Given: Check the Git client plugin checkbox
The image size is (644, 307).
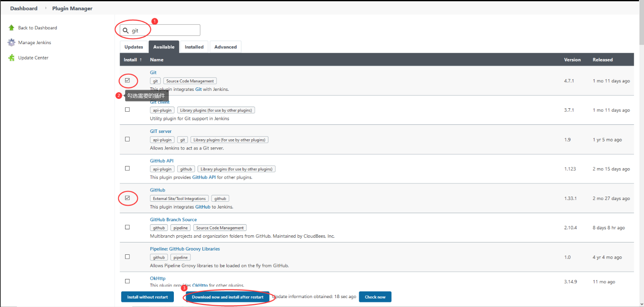Looking at the screenshot, I should (x=127, y=110).
